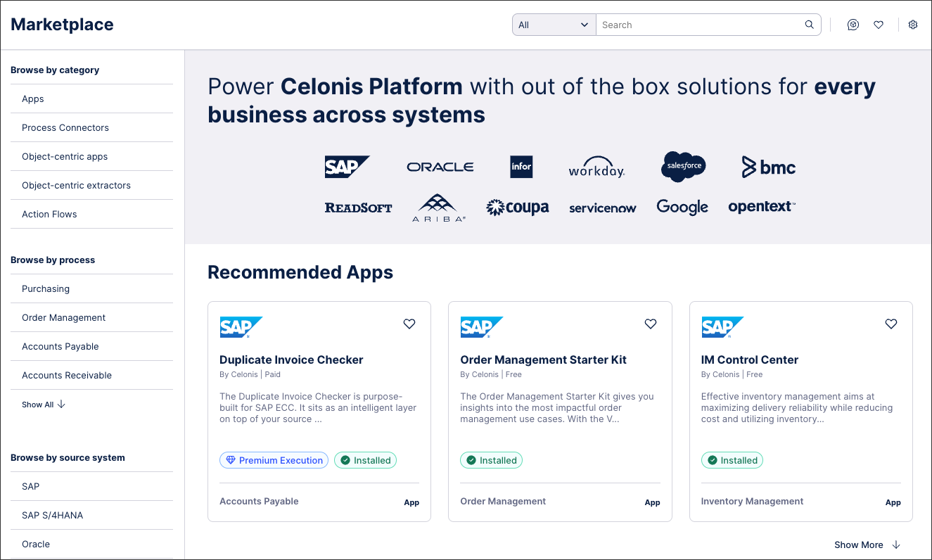Open the settings gear icon
932x560 pixels.
click(913, 25)
